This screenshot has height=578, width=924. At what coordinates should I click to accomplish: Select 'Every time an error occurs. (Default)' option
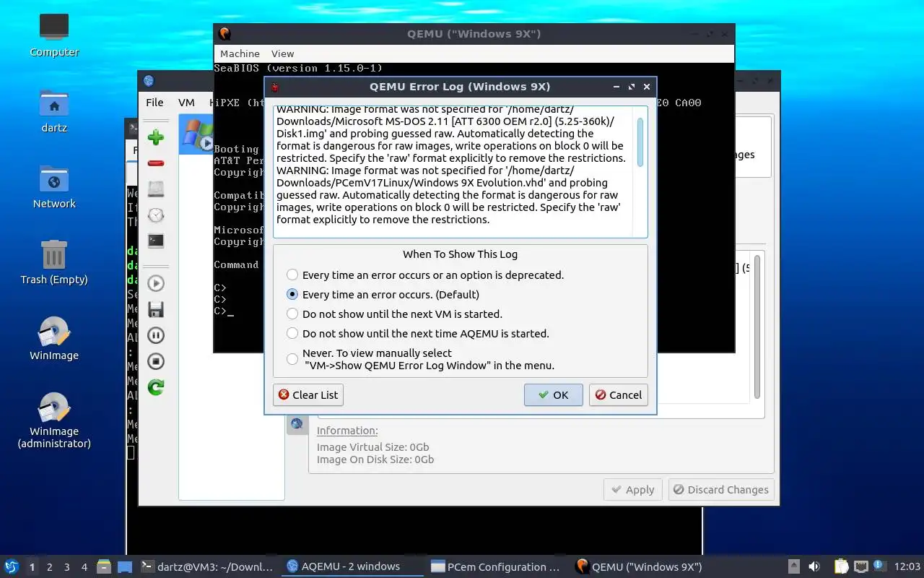point(383,294)
